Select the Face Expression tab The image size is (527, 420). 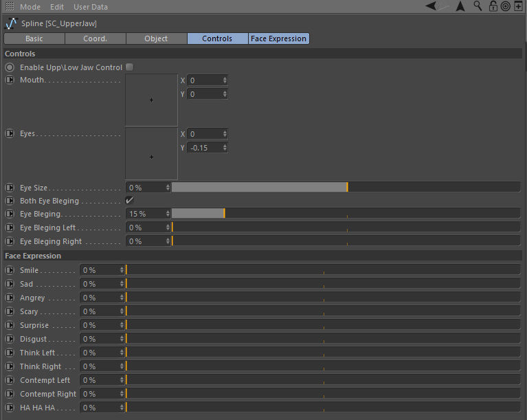pos(278,38)
